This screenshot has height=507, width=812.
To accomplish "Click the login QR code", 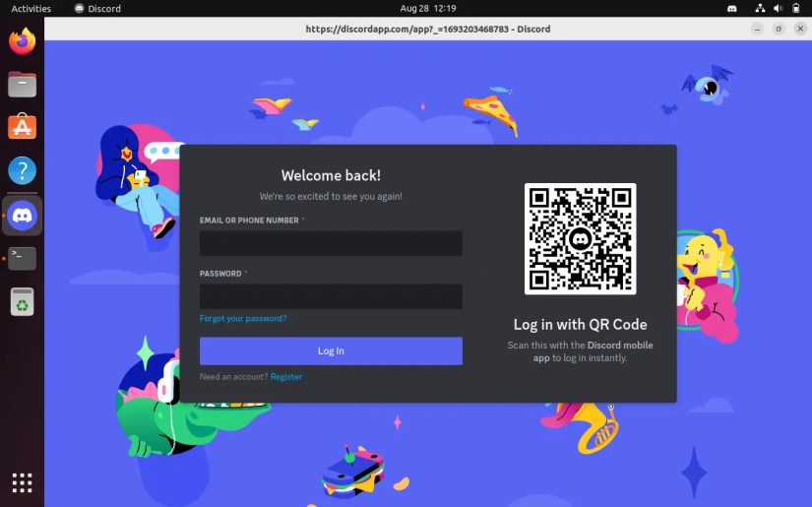I will coord(580,239).
